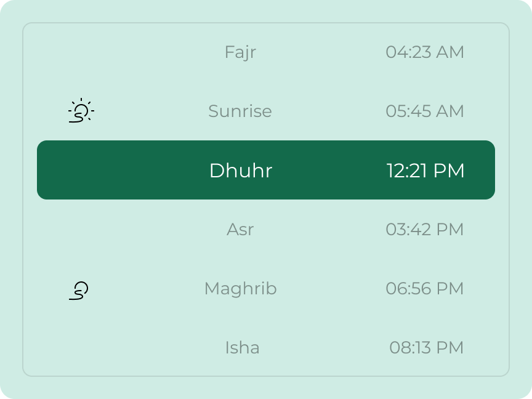Click the 05:45 AM sunrise time
Screen dimensions: 532x399
click(x=425, y=111)
